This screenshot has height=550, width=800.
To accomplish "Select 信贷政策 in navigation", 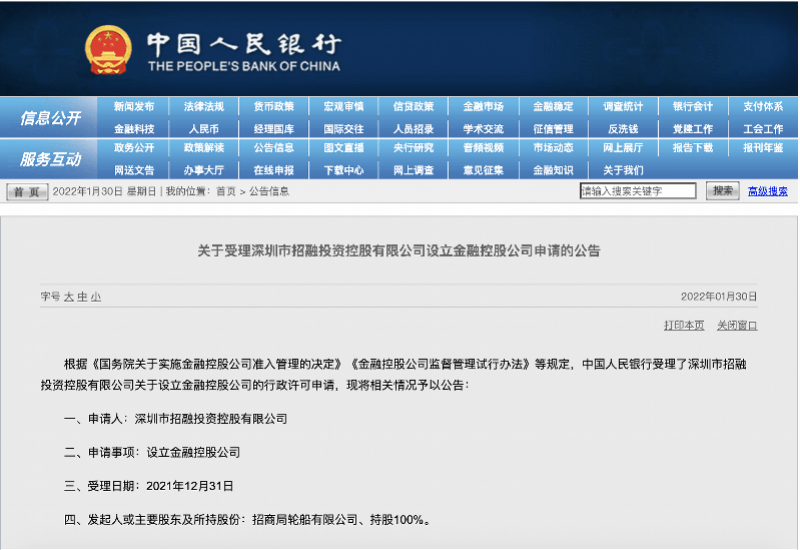I will pyautogui.click(x=413, y=107).
